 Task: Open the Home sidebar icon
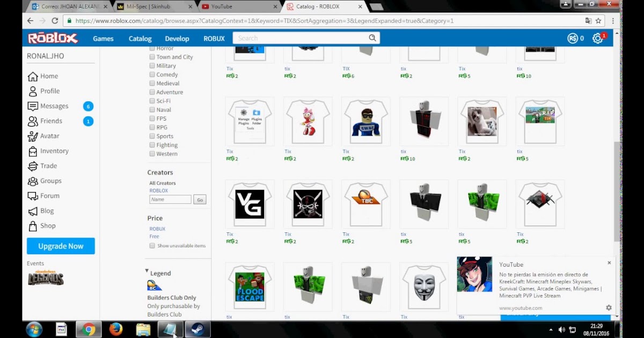point(33,76)
